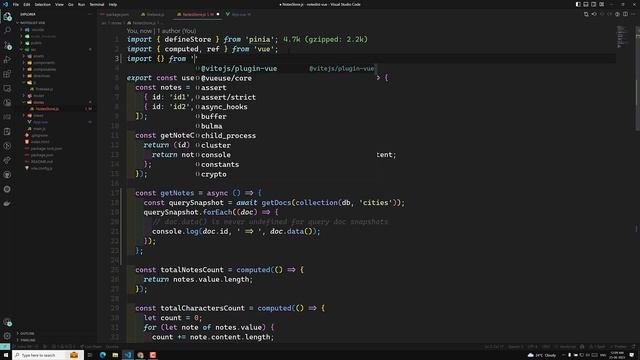Expand the components folder
Screen dimensions: 640x360
44,62
